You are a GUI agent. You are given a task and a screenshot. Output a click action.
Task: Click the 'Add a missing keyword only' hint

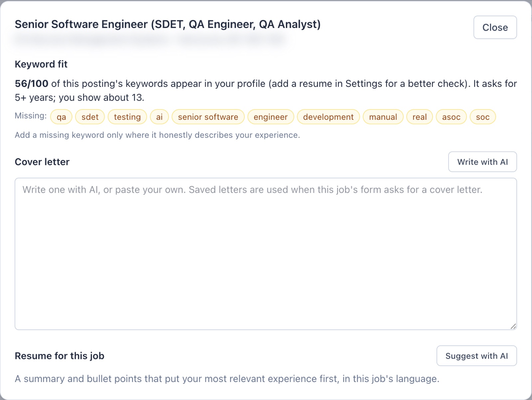tap(157, 135)
